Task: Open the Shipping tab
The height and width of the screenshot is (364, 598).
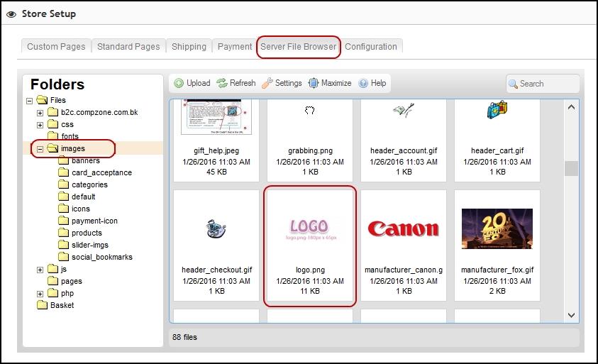Action: 189,46
